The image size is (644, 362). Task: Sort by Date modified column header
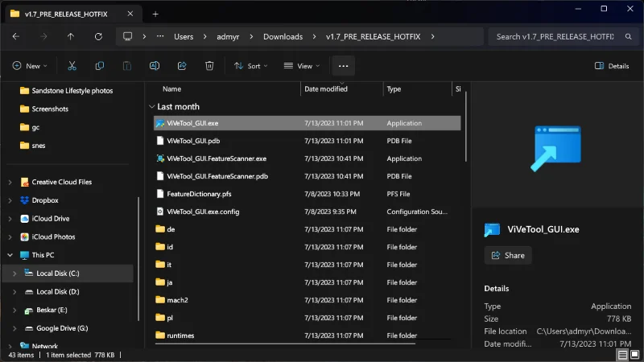(x=326, y=89)
